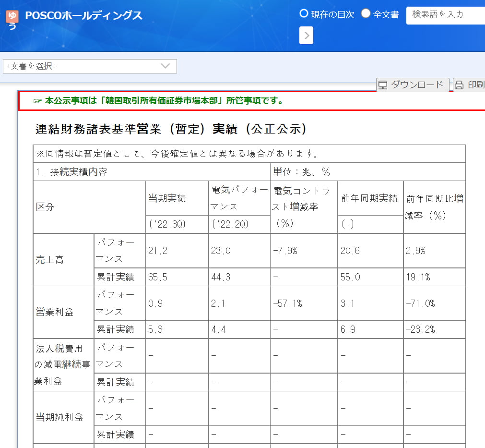Click the 前年同期比増減率(%) column header

(x=435, y=207)
